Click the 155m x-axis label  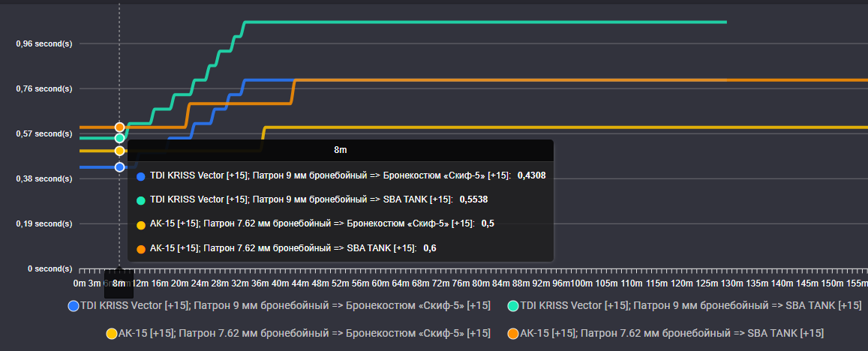(857, 284)
